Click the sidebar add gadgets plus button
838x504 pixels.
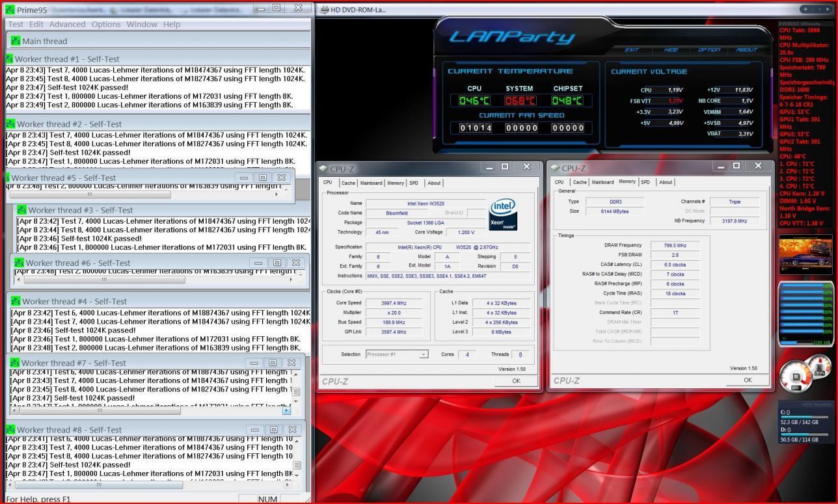[805, 9]
